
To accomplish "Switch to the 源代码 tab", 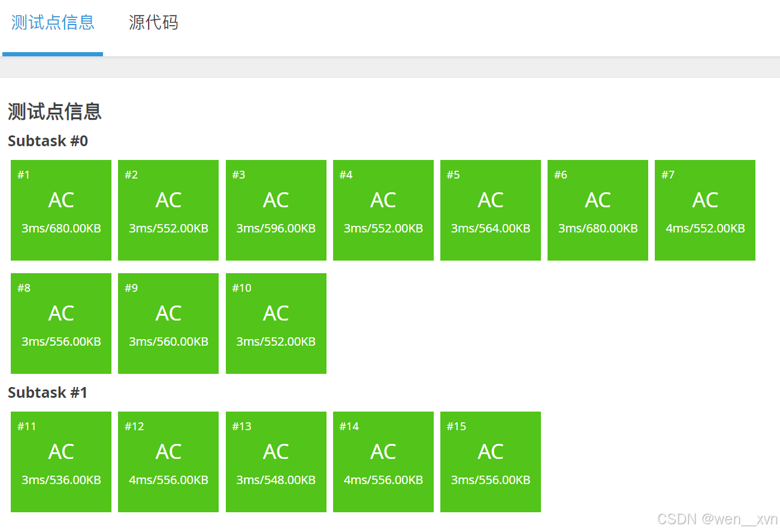I will [x=153, y=22].
